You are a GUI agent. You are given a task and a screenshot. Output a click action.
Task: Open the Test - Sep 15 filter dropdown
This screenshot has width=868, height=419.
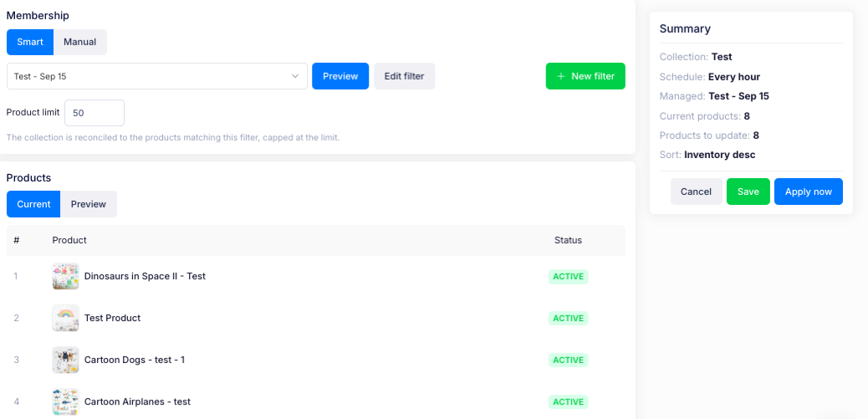tap(157, 76)
